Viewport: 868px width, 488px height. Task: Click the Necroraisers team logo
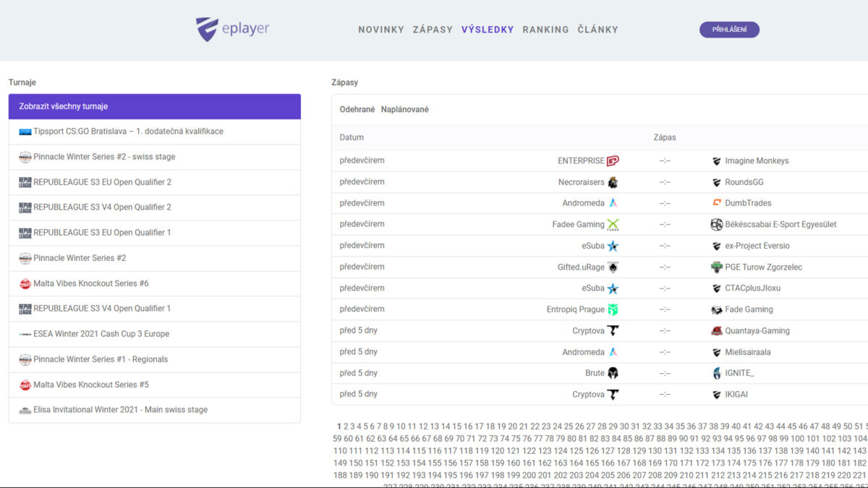[613, 182]
